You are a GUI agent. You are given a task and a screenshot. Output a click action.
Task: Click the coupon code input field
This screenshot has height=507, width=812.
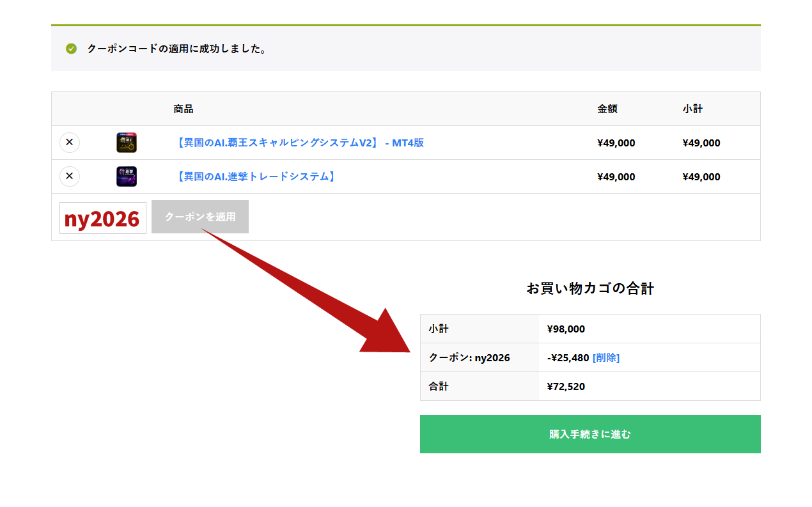click(103, 218)
